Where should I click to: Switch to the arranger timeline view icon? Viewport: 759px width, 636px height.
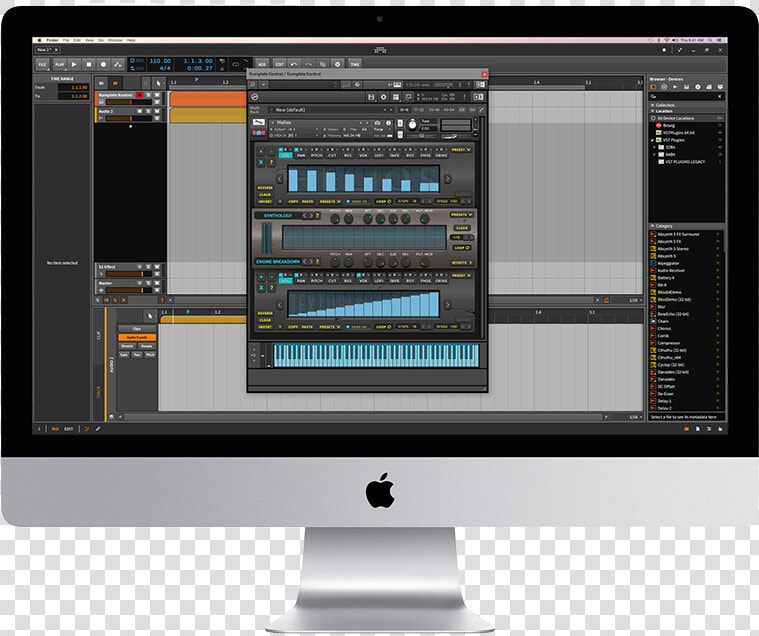pyautogui.click(x=115, y=83)
